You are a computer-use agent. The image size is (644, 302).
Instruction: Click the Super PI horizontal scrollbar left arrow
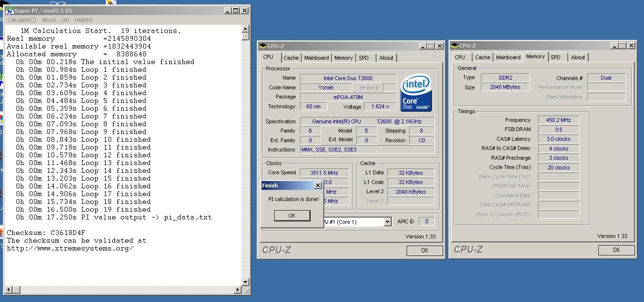(x=9, y=290)
